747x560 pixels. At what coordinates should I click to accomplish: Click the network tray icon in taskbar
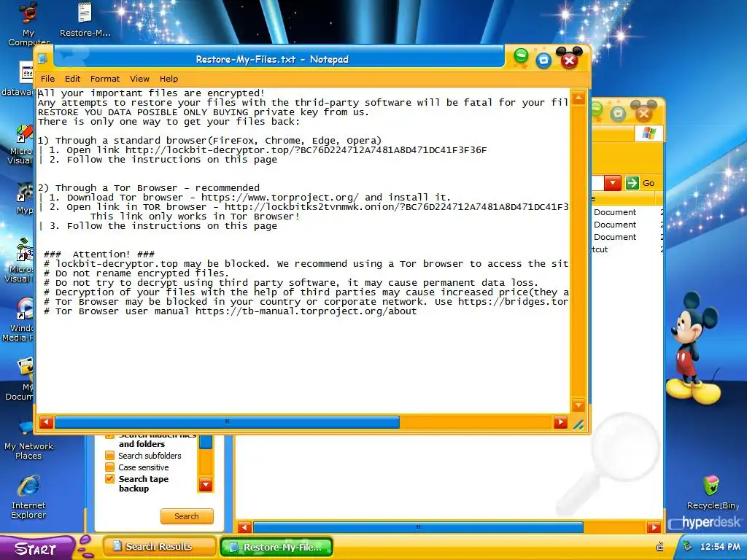[659, 547]
